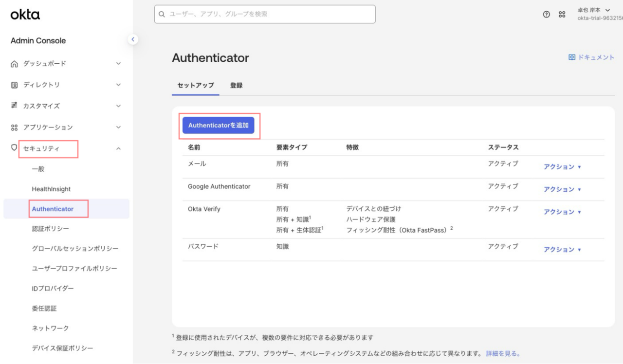Click the Customize (カスタマイズ) sidebar icon
Screen dimensions: 623x364
pyautogui.click(x=14, y=106)
